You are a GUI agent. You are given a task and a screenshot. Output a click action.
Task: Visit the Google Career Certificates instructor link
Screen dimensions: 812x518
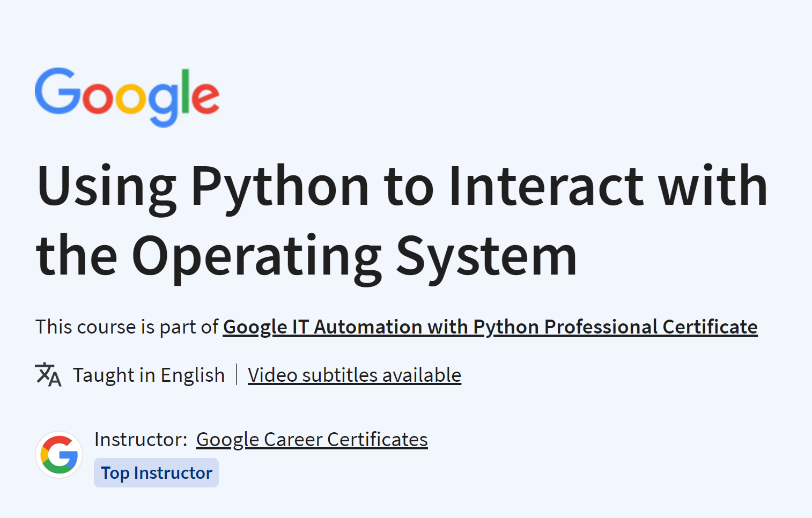point(312,440)
